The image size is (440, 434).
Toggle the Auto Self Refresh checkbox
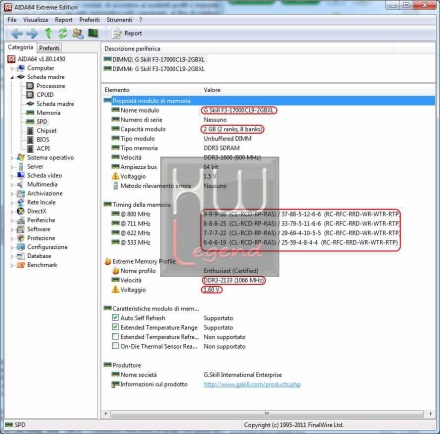(115, 317)
